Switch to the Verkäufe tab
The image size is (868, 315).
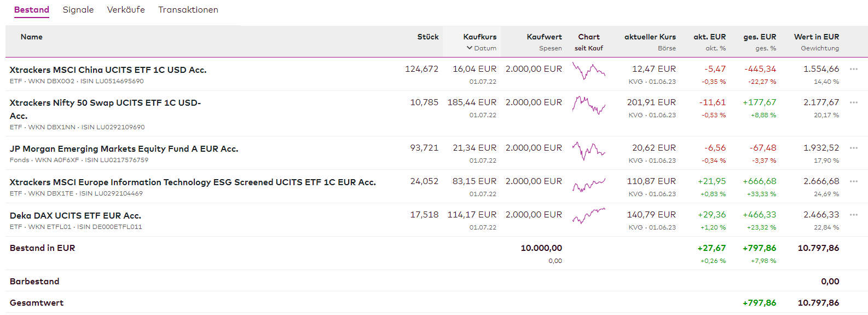point(126,10)
